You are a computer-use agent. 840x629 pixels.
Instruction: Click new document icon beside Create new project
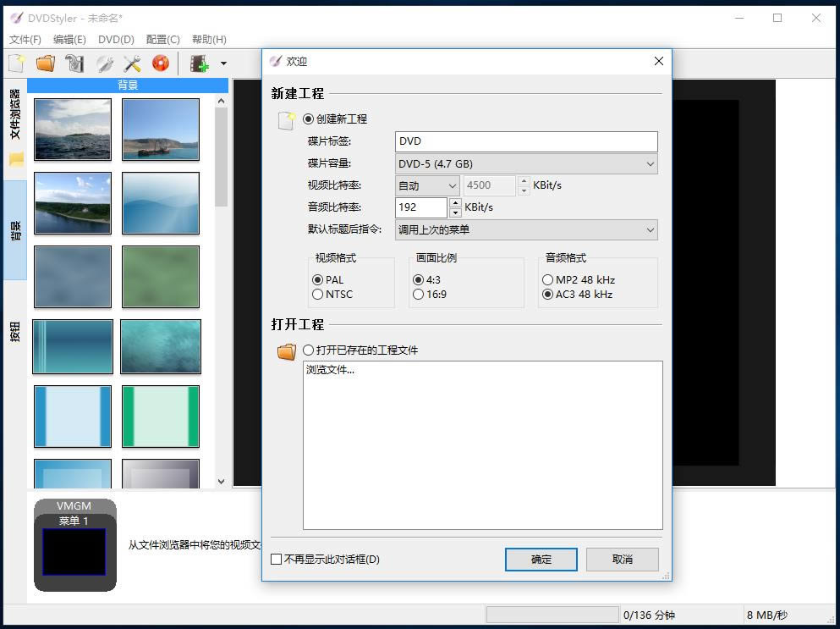point(287,121)
